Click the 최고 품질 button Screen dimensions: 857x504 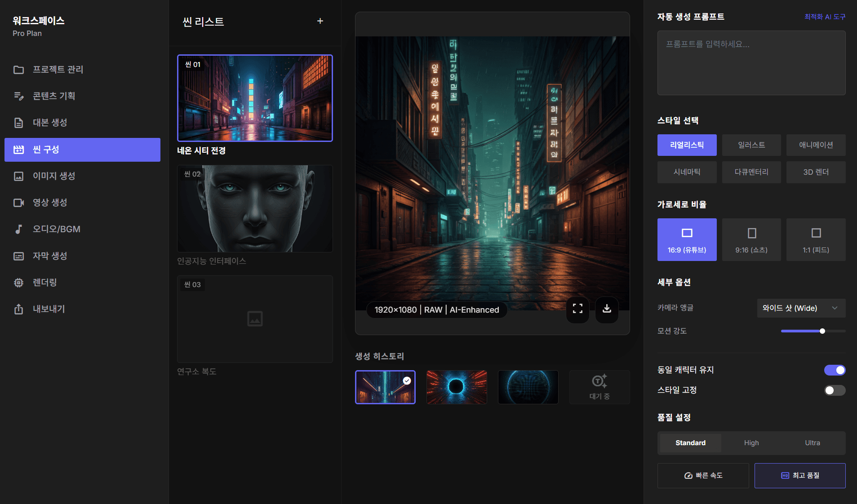coord(800,475)
